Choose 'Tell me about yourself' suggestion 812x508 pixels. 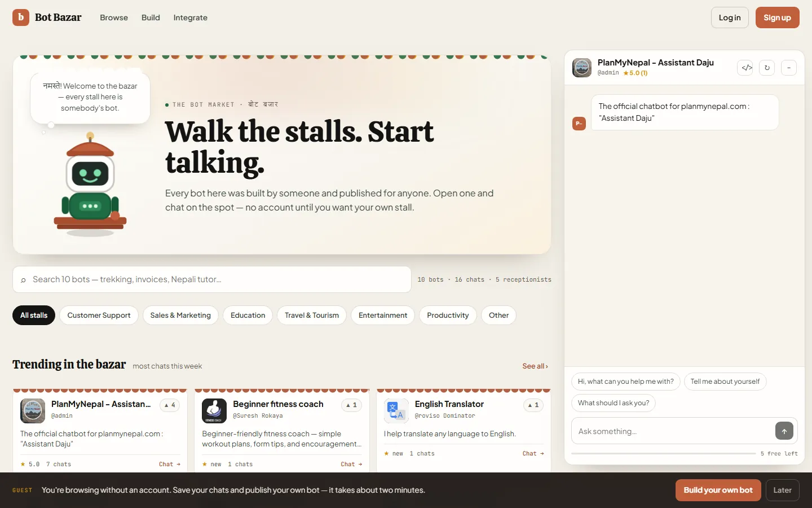pyautogui.click(x=725, y=382)
